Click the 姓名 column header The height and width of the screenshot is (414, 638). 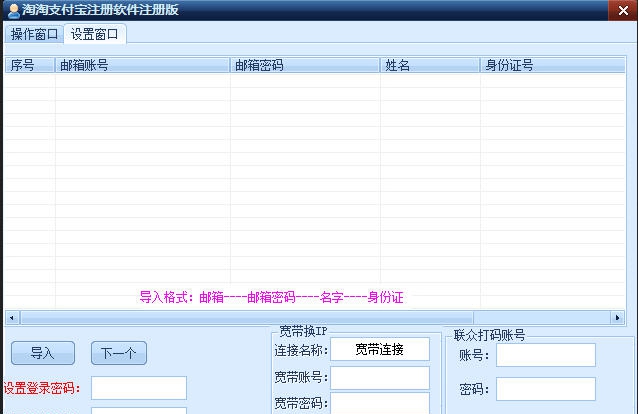[x=430, y=65]
